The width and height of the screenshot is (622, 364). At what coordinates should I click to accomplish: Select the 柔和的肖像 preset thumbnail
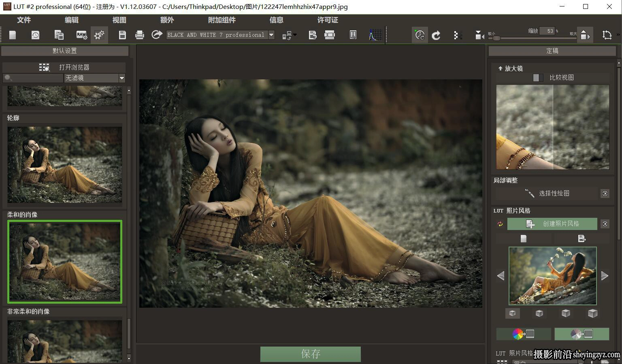pos(65,262)
